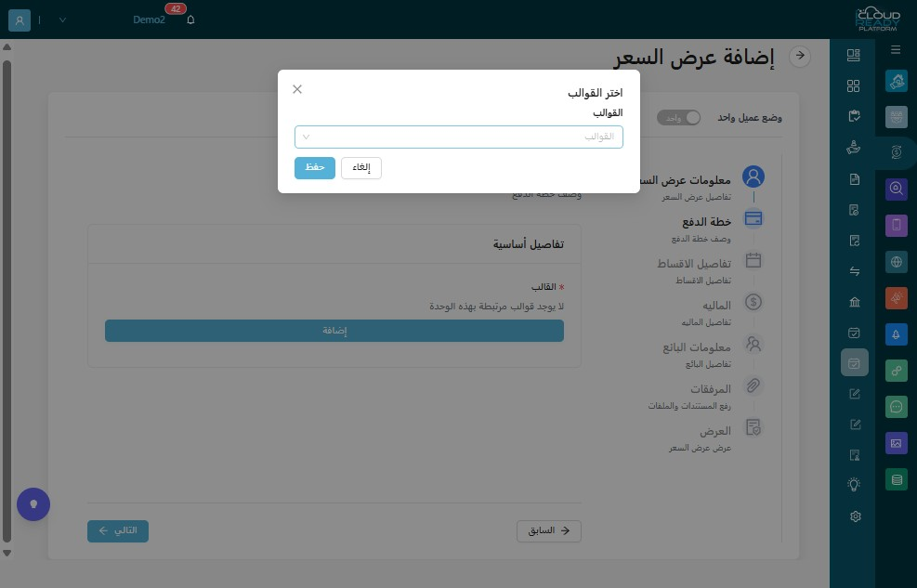Open the القوالب dropdown in the dialog
This screenshot has width=917, height=588.
coord(459,137)
